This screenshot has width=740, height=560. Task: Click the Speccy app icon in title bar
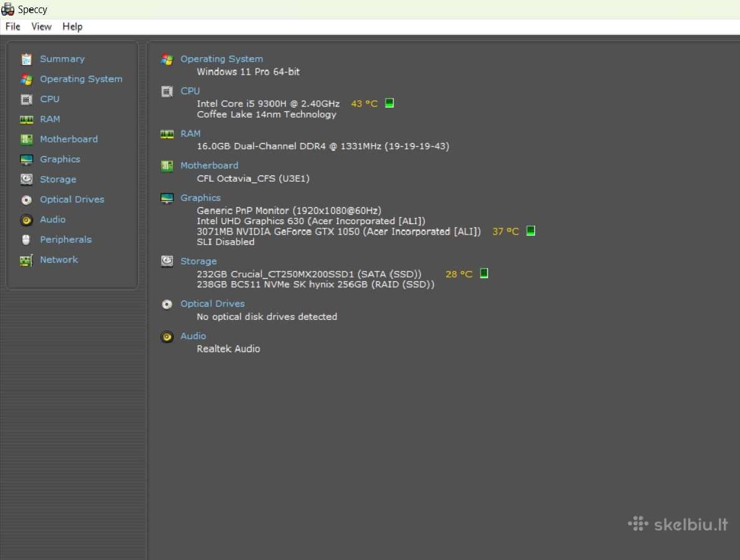(7, 9)
